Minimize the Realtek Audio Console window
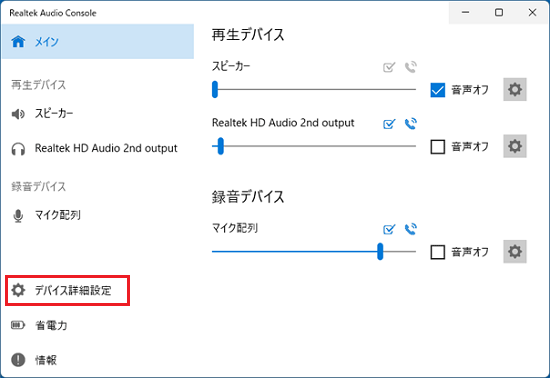 click(465, 13)
